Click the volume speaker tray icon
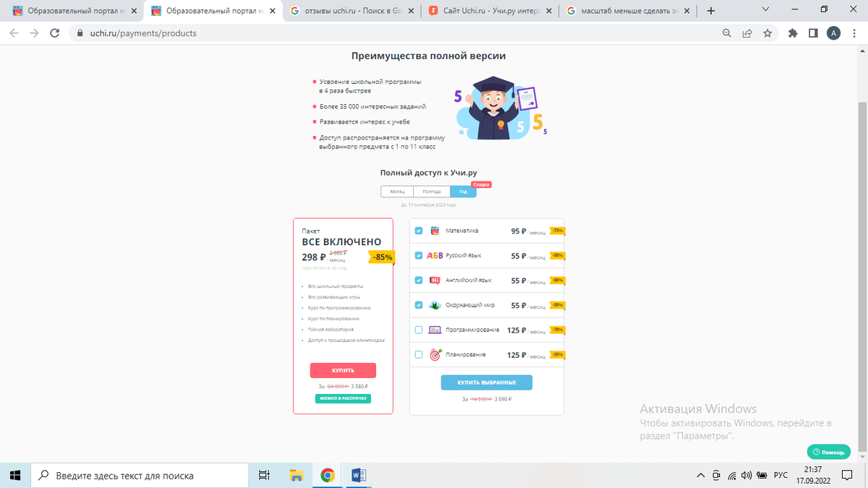Viewport: 868px width, 488px height. click(x=746, y=476)
